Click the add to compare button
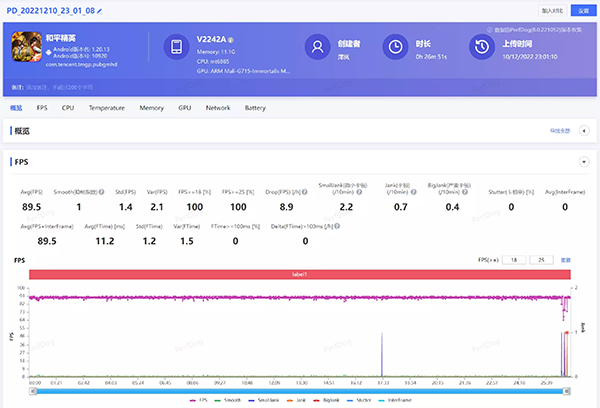Viewport: 600px width, 408px height. [552, 10]
